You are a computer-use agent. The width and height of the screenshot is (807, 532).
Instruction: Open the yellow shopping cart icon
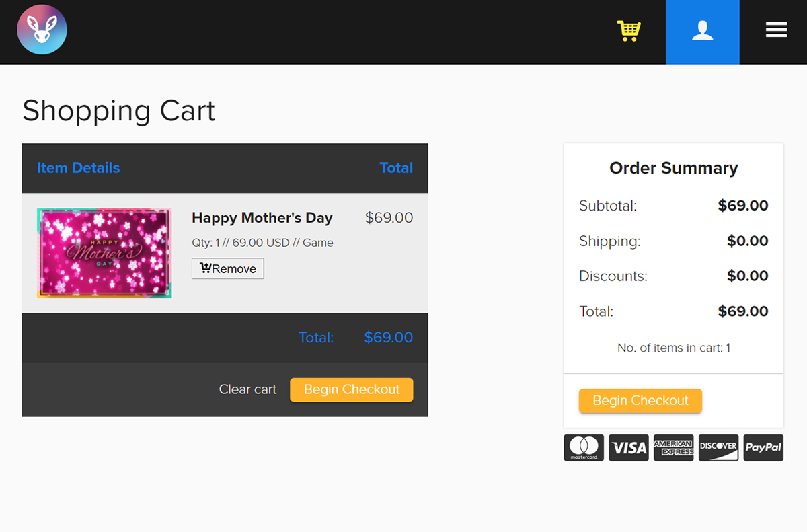(x=629, y=31)
